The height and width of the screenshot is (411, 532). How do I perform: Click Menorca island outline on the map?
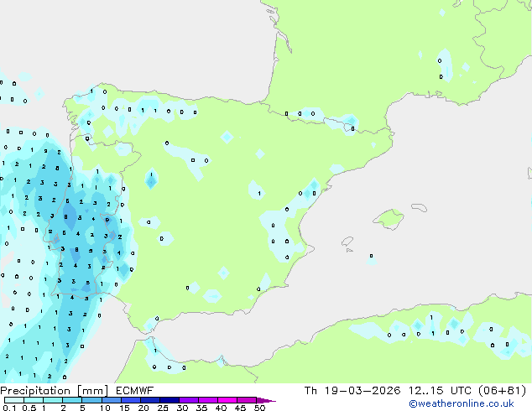pos(419,207)
